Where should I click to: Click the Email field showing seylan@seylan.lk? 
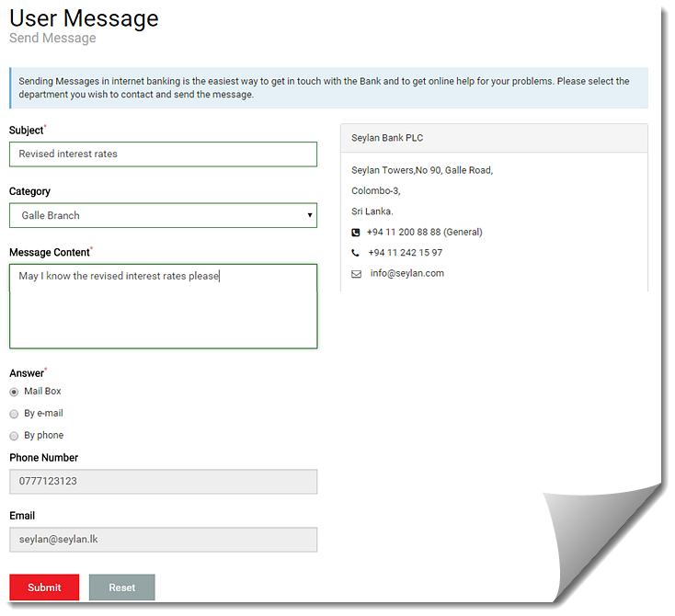[163, 540]
